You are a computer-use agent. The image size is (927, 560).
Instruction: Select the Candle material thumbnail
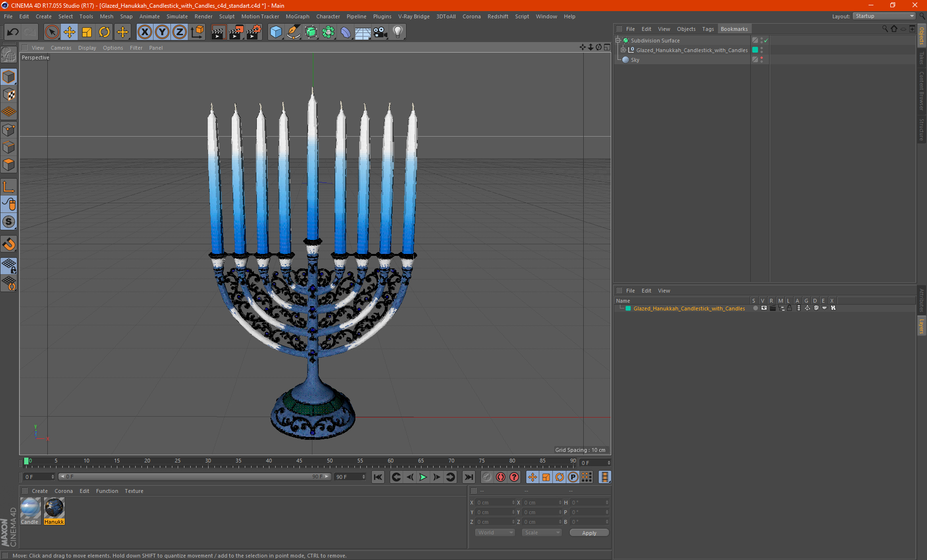pyautogui.click(x=30, y=511)
